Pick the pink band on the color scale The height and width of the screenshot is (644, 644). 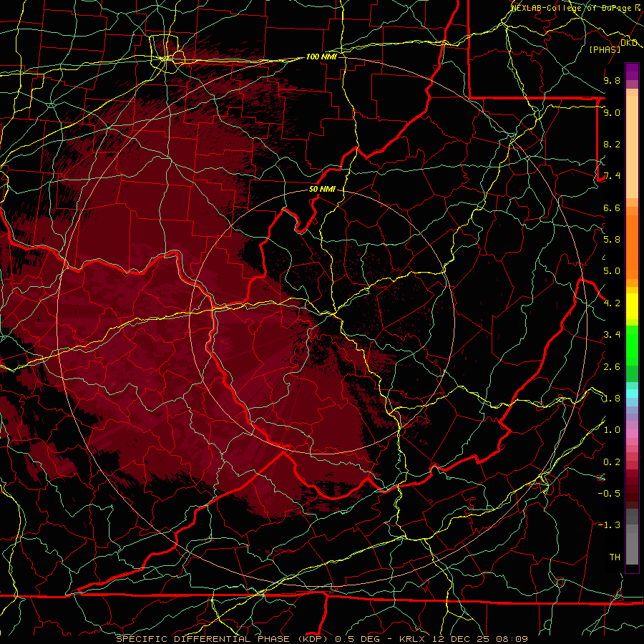click(632, 434)
